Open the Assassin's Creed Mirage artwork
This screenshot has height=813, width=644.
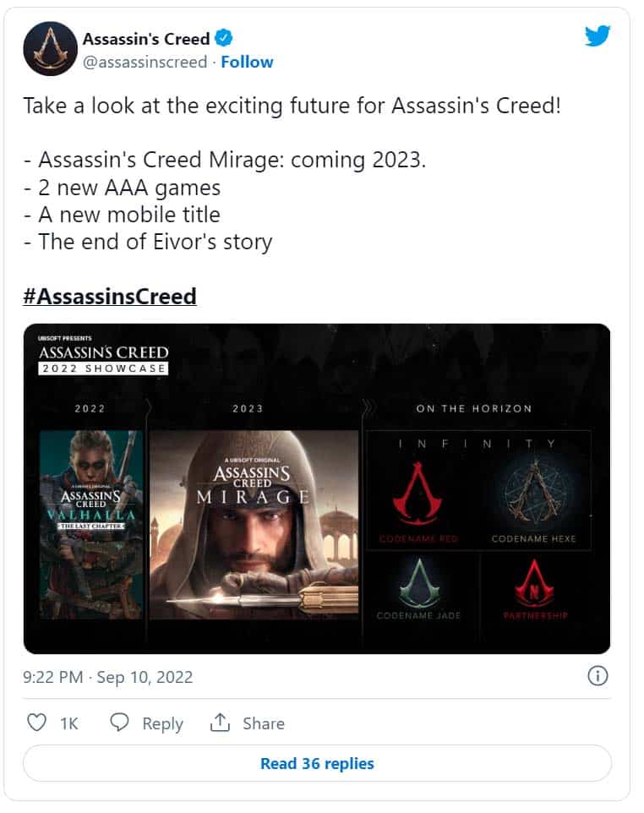point(254,524)
